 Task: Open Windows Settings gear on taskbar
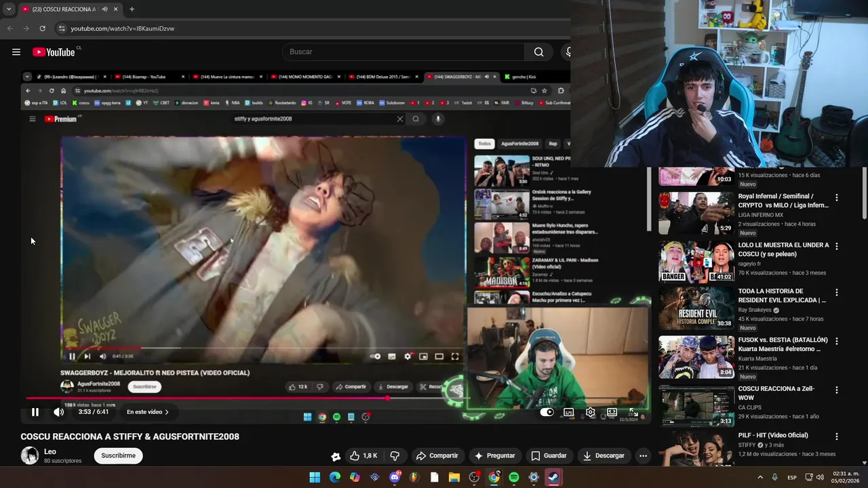534,477
